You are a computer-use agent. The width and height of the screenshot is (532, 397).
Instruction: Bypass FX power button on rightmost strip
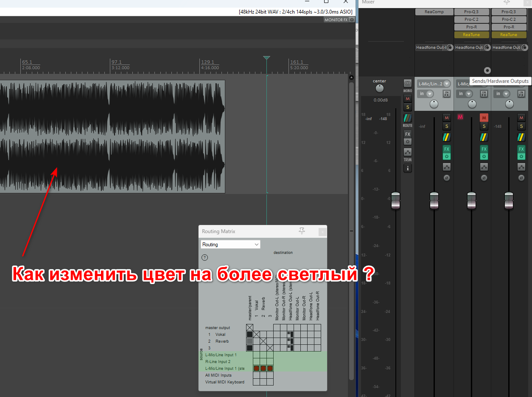click(x=521, y=156)
